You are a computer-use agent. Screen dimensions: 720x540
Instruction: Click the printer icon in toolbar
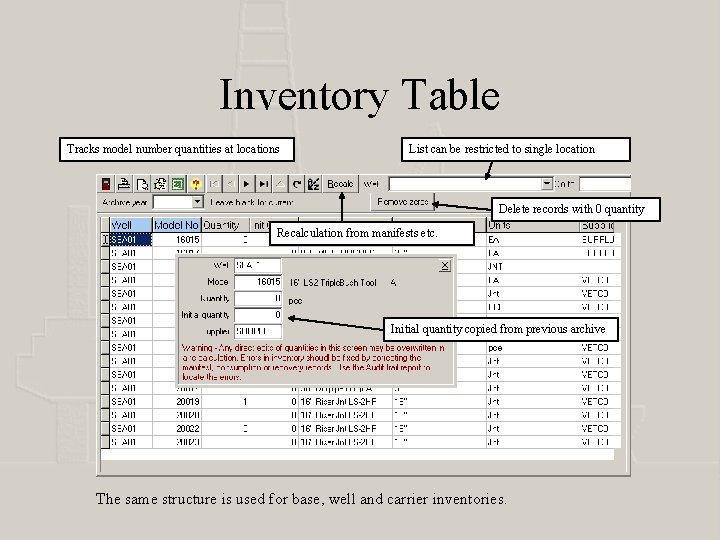(x=124, y=184)
